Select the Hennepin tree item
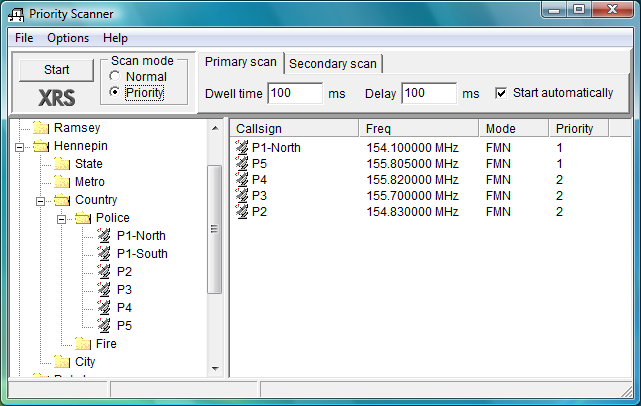Image resolution: width=641 pixels, height=406 pixels. tap(81, 146)
